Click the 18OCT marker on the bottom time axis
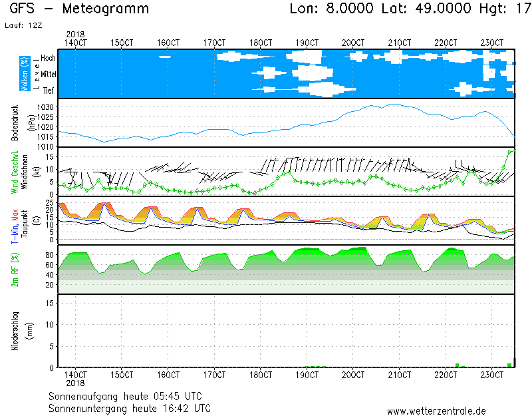Image resolution: width=532 pixels, height=416 pixels. pyautogui.click(x=261, y=375)
